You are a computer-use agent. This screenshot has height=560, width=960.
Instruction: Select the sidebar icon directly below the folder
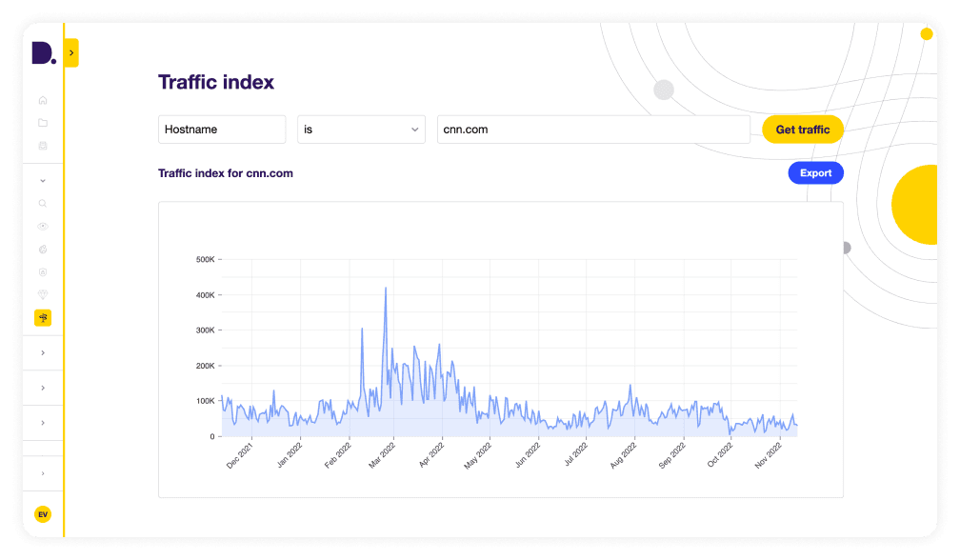[x=43, y=146]
